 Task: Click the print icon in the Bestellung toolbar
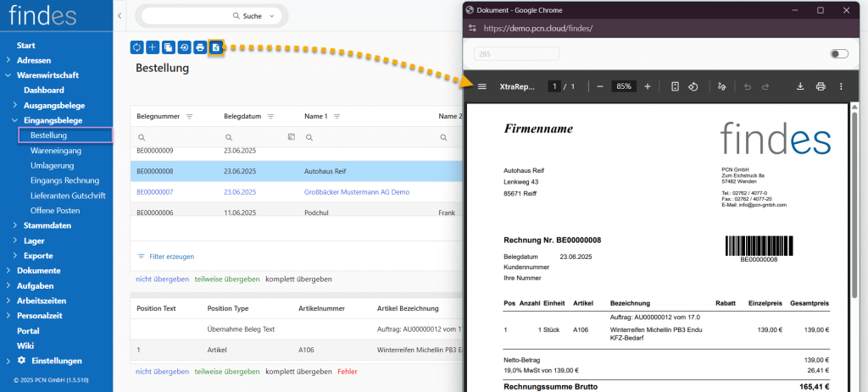point(200,47)
